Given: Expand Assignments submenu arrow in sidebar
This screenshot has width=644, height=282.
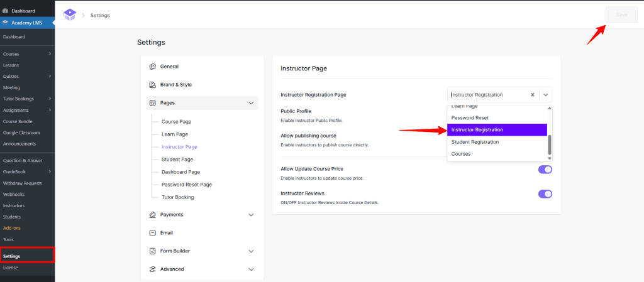Looking at the screenshot, I should point(50,111).
